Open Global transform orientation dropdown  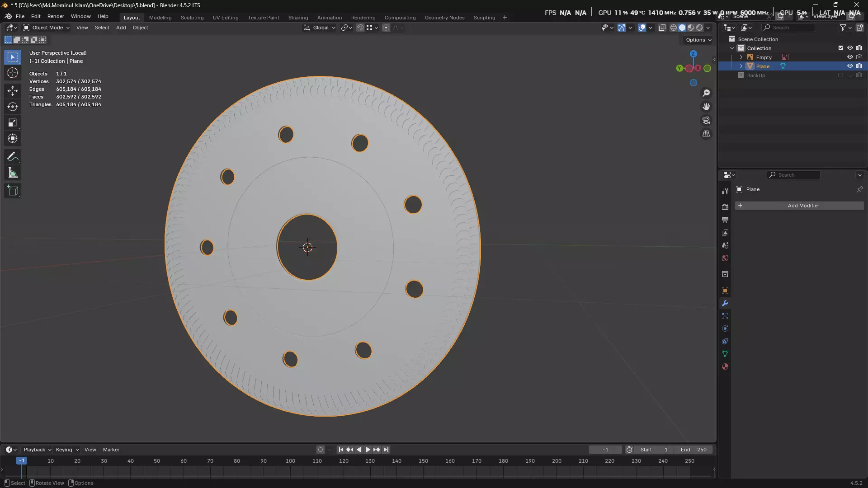coord(320,28)
